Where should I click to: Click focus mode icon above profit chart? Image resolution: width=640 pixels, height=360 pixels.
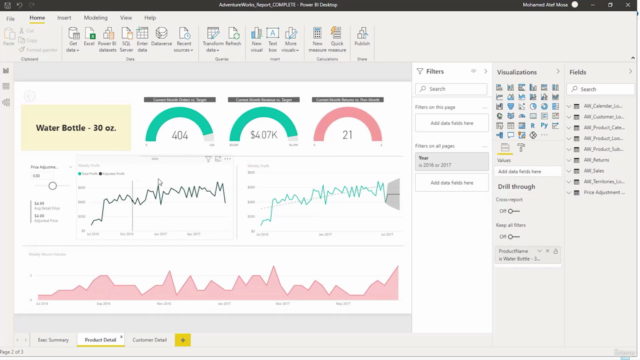click(x=218, y=159)
